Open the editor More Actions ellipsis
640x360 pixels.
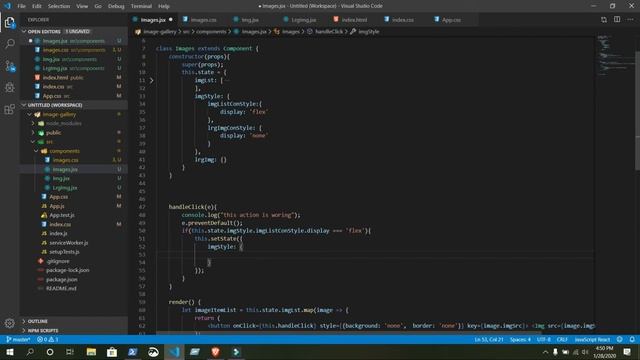pyautogui.click(x=630, y=20)
